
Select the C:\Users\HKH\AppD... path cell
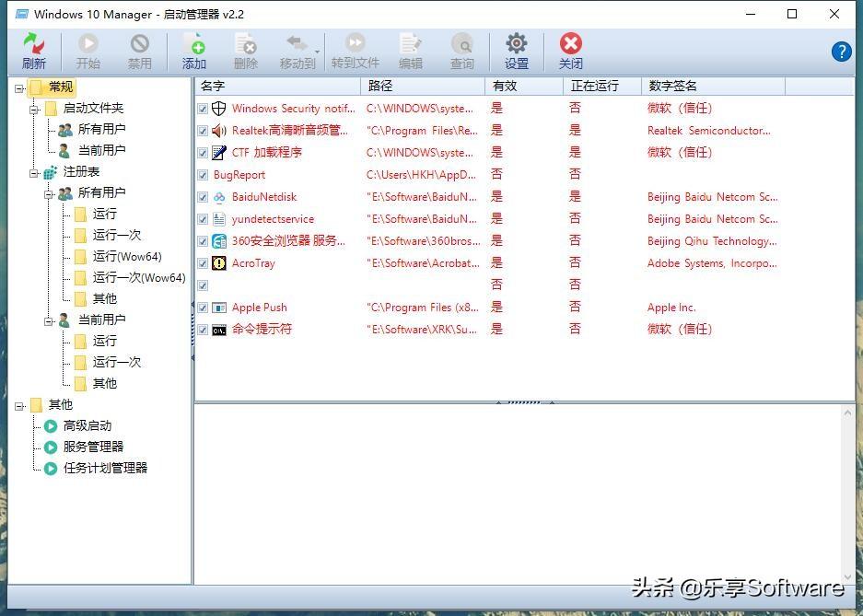421,175
